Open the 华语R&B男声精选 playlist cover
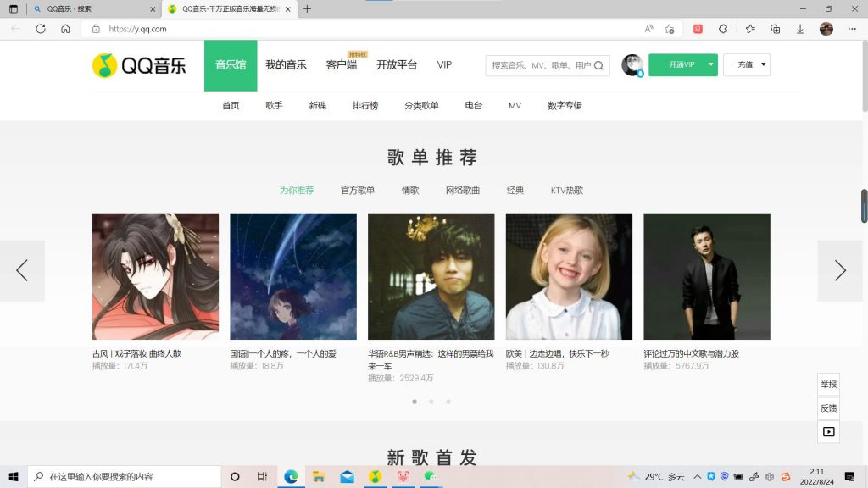This screenshot has height=488, width=868. click(431, 276)
